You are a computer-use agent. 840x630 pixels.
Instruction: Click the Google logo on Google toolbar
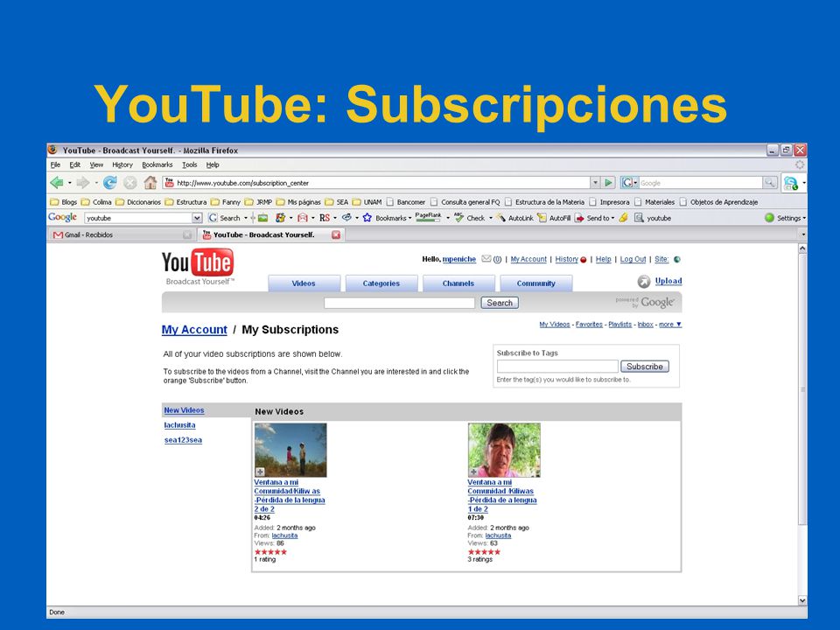(62, 218)
